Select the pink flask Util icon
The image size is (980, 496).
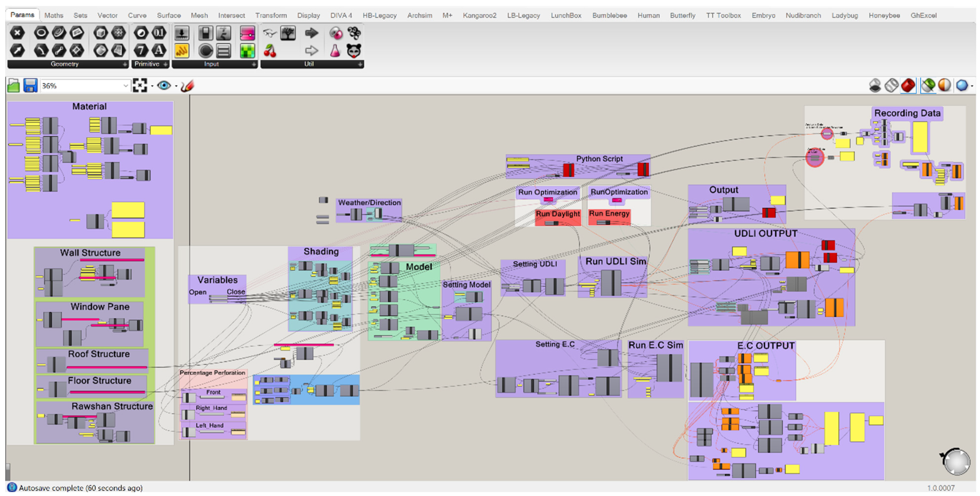pos(335,51)
